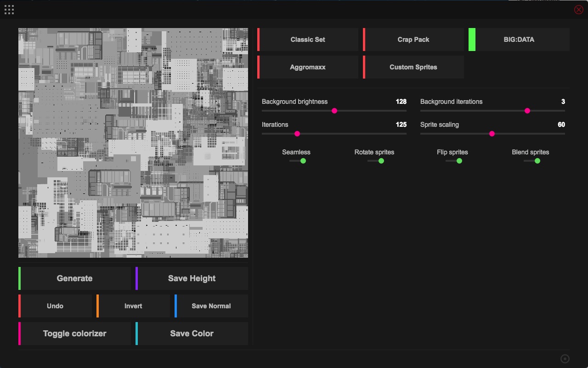Click the Toggle colorizer button

(75, 334)
